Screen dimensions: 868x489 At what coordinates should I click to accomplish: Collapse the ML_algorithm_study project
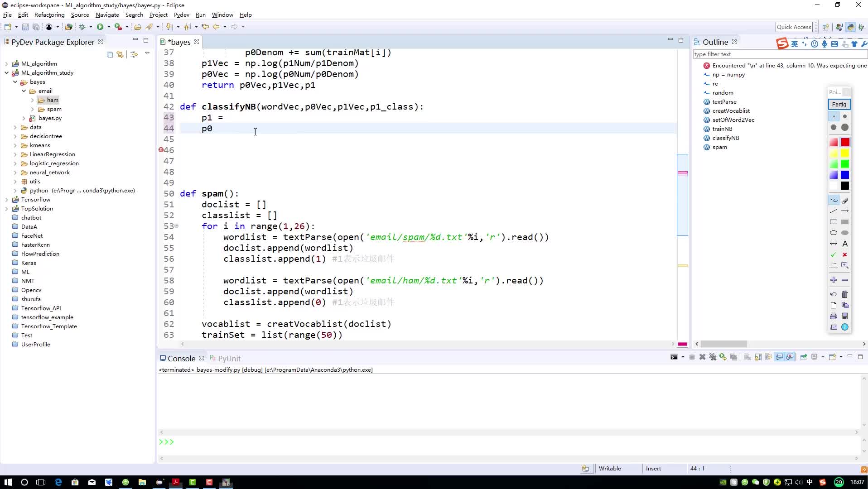pyautogui.click(x=7, y=73)
